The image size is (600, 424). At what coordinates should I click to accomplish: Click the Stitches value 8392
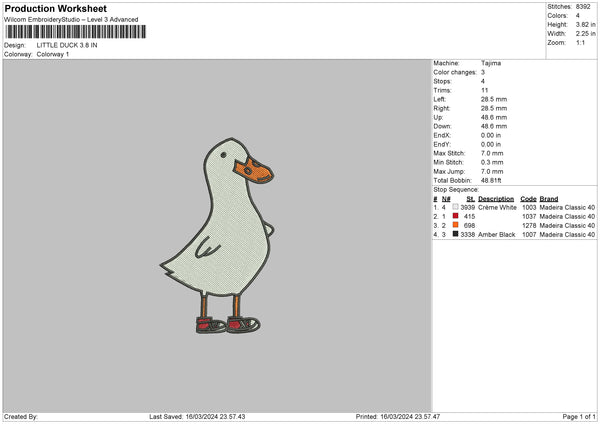tap(583, 7)
